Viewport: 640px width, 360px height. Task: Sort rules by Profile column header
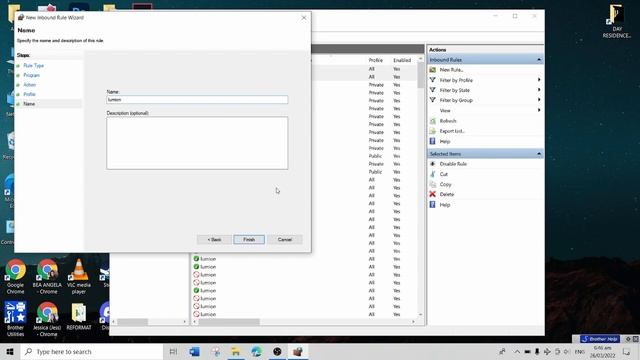click(376, 60)
